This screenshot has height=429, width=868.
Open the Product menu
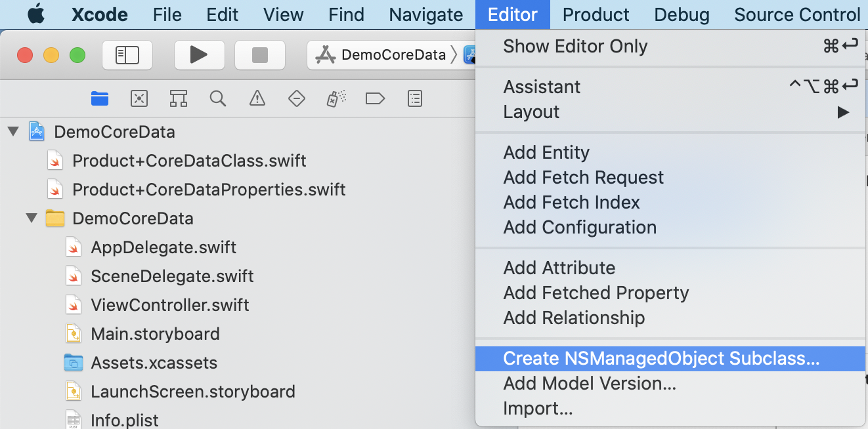coord(596,14)
